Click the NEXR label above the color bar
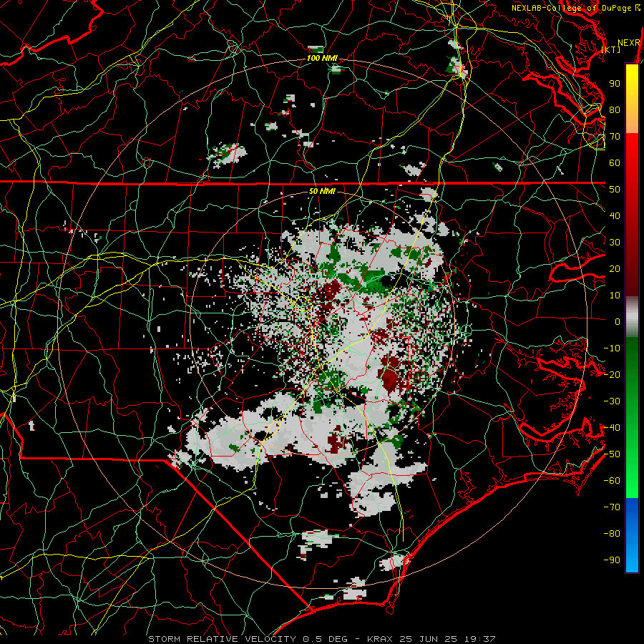Image resolution: width=644 pixels, height=644 pixels. point(629,43)
